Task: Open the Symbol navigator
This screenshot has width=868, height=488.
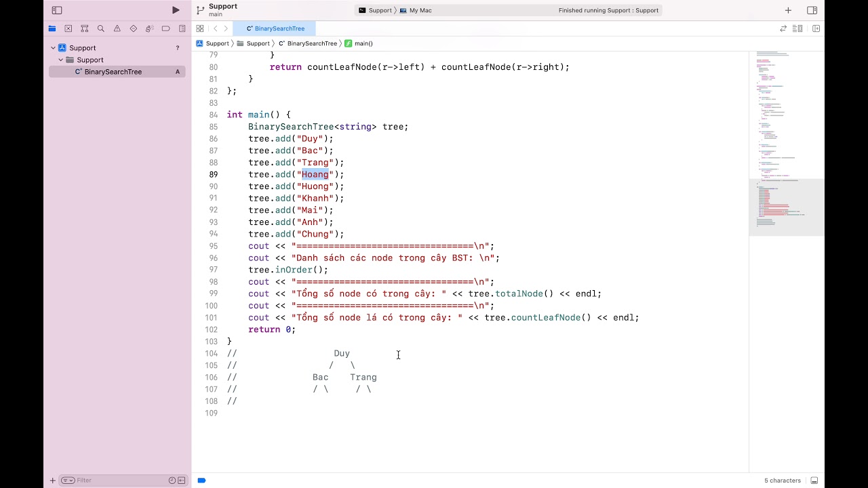Action: click(85, 28)
